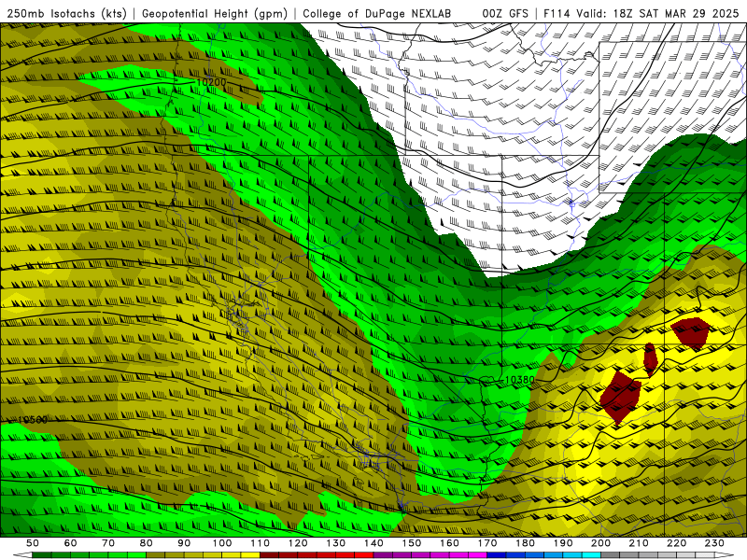The height and width of the screenshot is (560, 747).
Task: Click the 220 value on the color scale
Action: (x=676, y=543)
